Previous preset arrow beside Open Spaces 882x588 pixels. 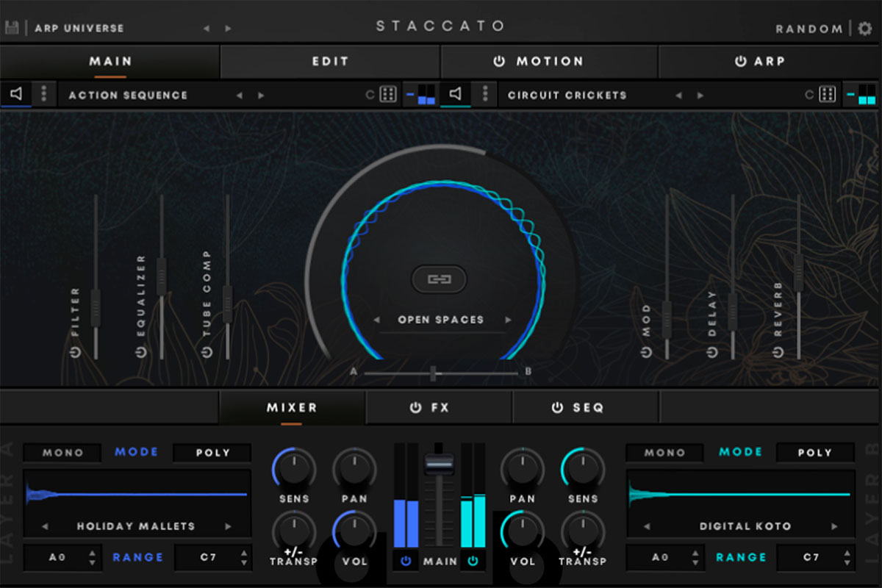(x=378, y=320)
